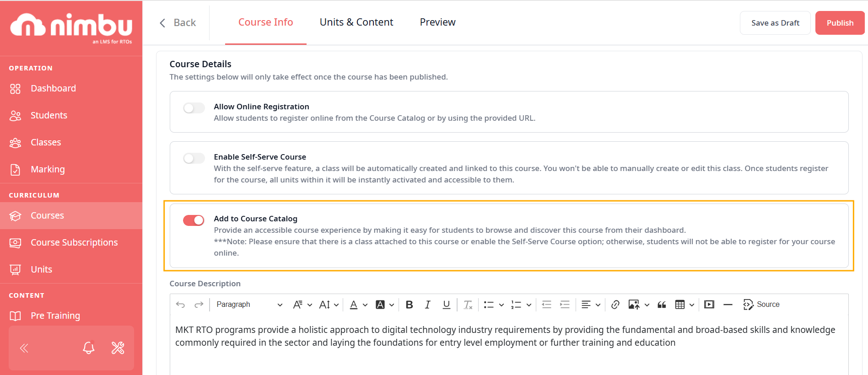Remove text formatting
868x375 pixels.
coord(468,305)
